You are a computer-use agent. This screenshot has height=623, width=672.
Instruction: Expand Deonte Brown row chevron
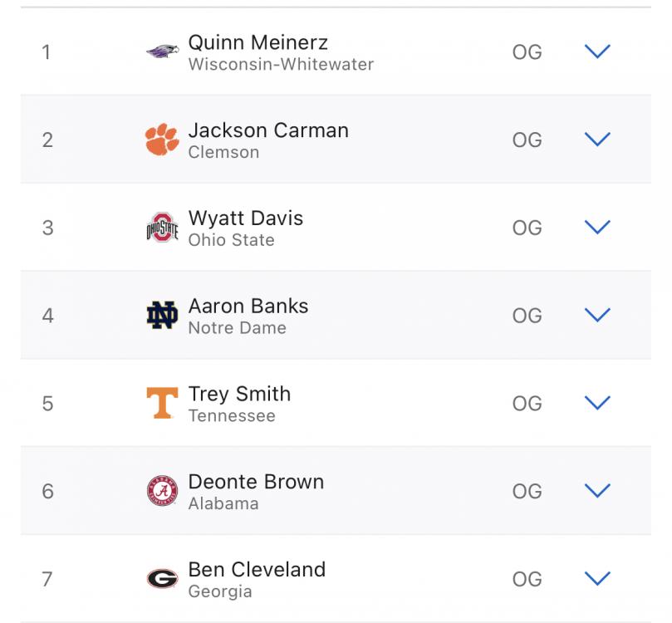597,491
